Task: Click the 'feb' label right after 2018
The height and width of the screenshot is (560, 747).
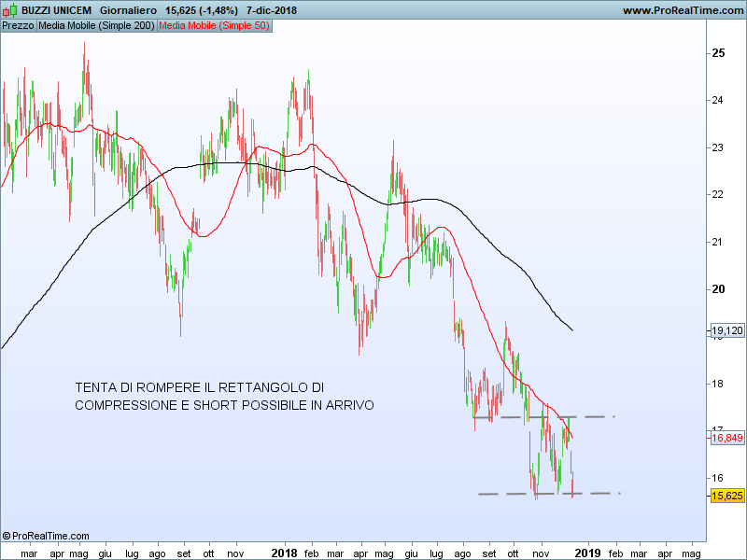Action: point(311,553)
